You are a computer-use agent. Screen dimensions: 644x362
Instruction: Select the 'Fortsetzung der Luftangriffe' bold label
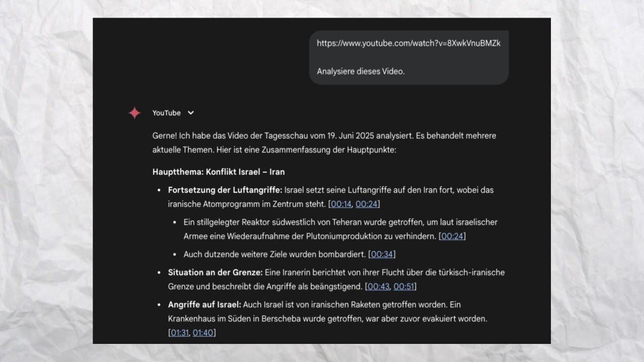tap(225, 190)
